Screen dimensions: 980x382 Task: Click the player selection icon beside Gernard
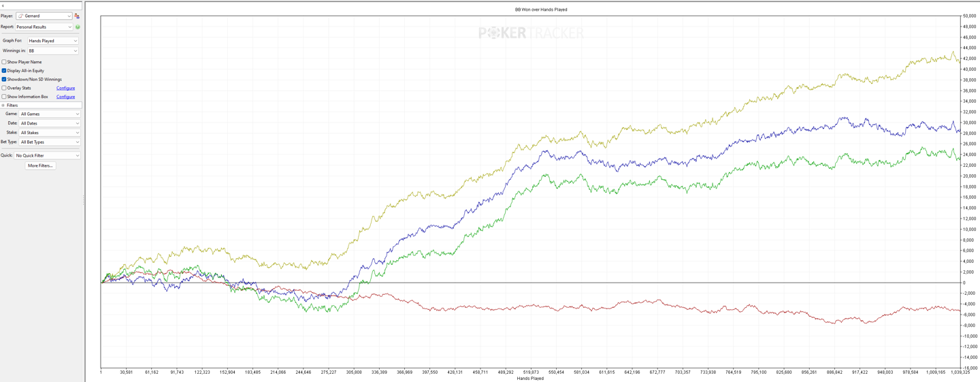pyautogui.click(x=77, y=16)
